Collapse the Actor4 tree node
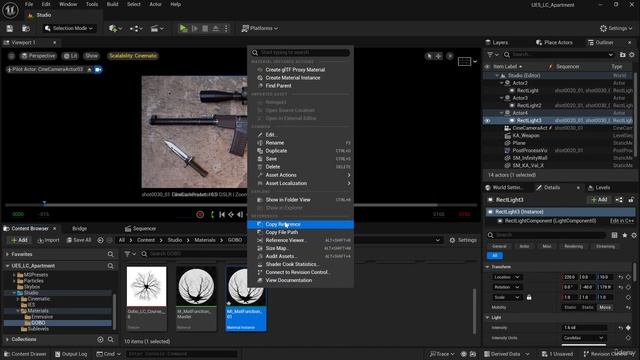The width and height of the screenshot is (640, 360). click(502, 113)
